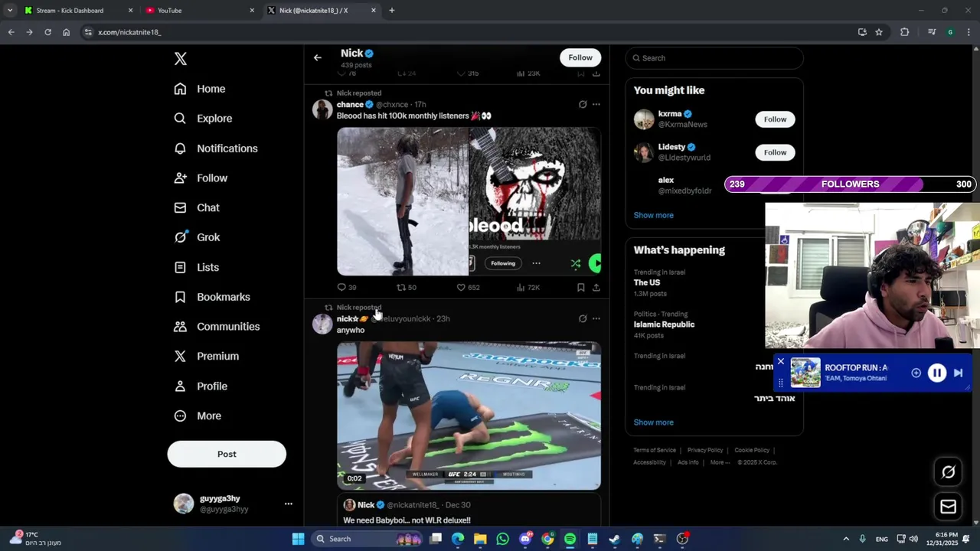
Task: Open a new browser tab
Action: tap(392, 11)
